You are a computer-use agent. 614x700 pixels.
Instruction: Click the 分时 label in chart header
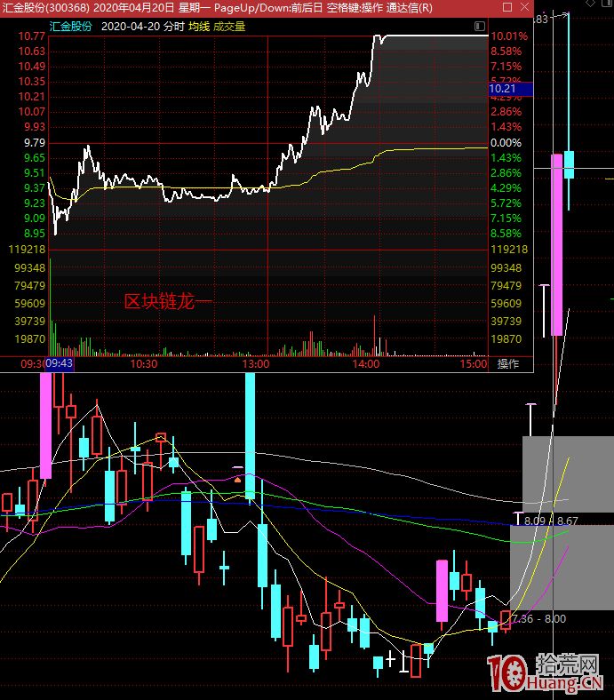click(173, 27)
